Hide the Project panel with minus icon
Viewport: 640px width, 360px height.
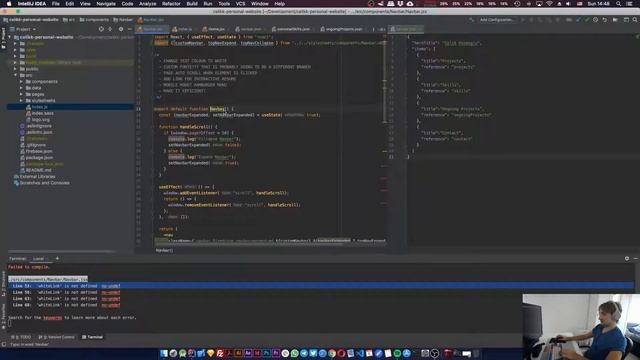(130, 29)
